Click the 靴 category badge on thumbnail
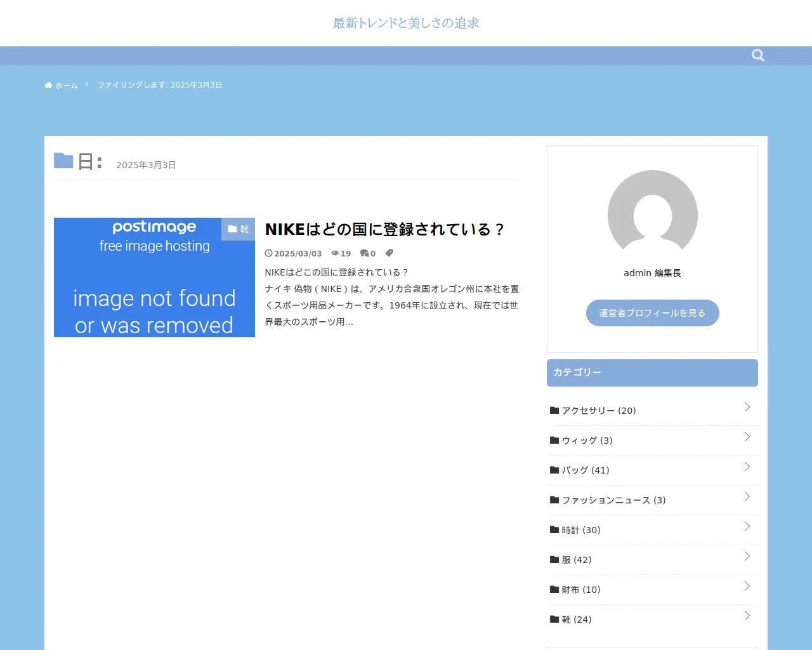Viewport: 812px width, 650px height. click(238, 229)
